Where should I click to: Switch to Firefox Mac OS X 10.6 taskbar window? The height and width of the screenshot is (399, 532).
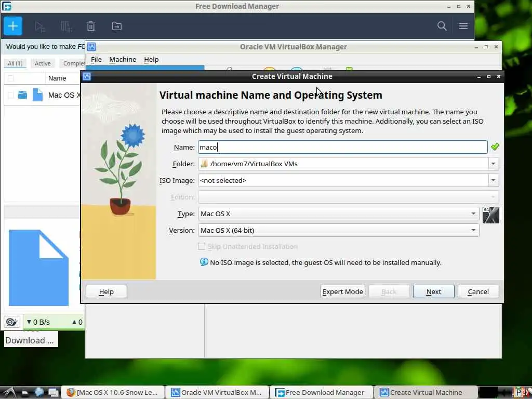[113, 392]
